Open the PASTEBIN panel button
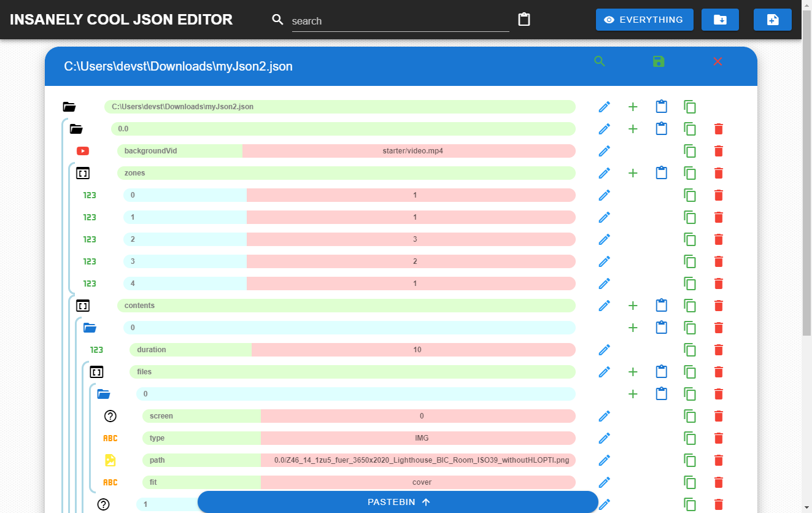The width and height of the screenshot is (812, 513). click(398, 502)
